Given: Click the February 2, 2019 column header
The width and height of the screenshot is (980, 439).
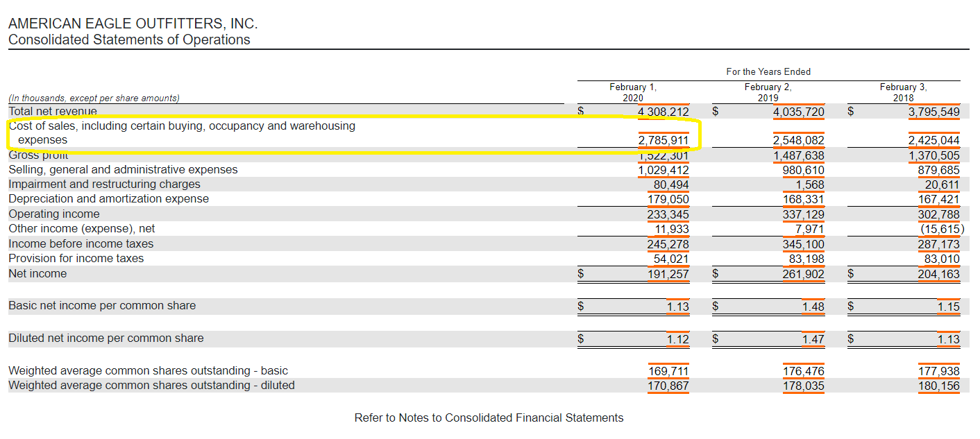Looking at the screenshot, I should tap(768, 92).
